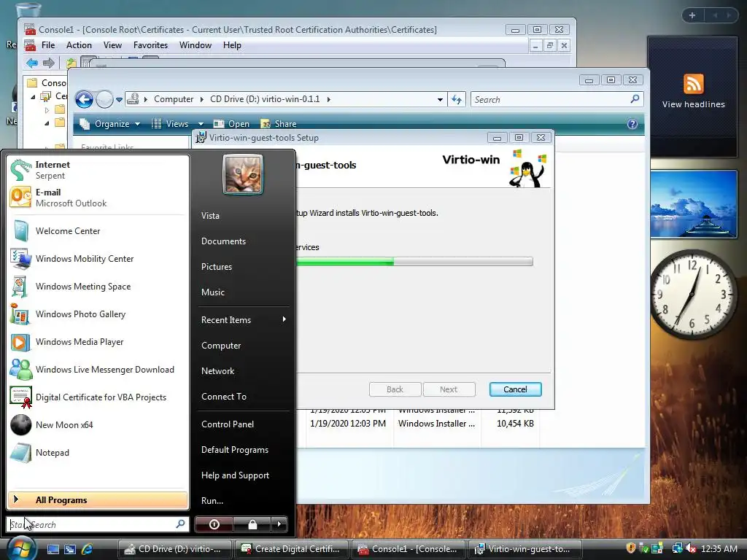The height and width of the screenshot is (560, 747).
Task: Click the Explorer help question icon
Action: pos(632,124)
